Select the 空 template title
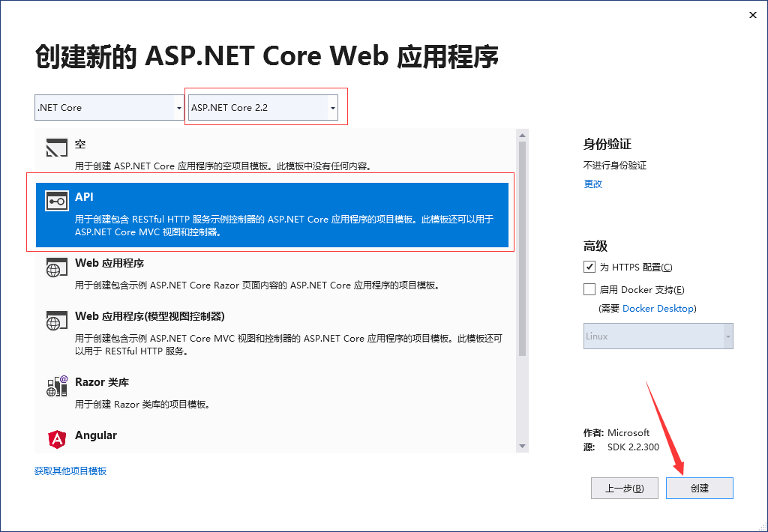 tap(80, 144)
